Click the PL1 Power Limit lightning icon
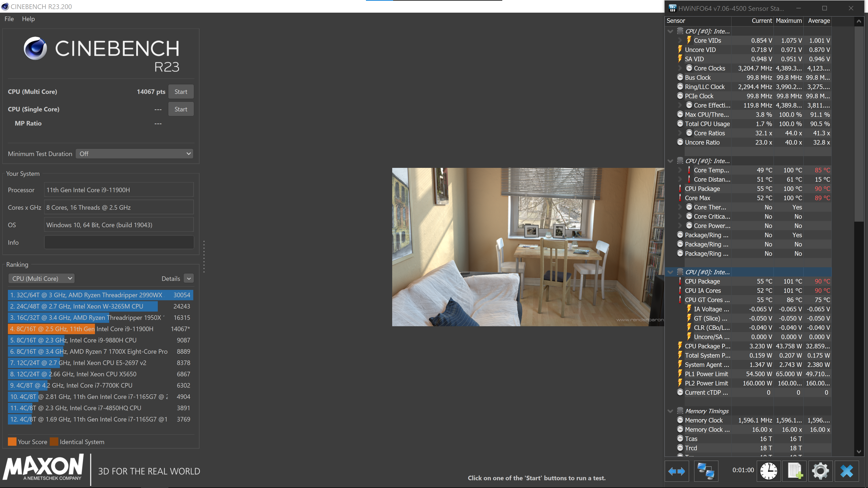The image size is (868, 488). [680, 374]
